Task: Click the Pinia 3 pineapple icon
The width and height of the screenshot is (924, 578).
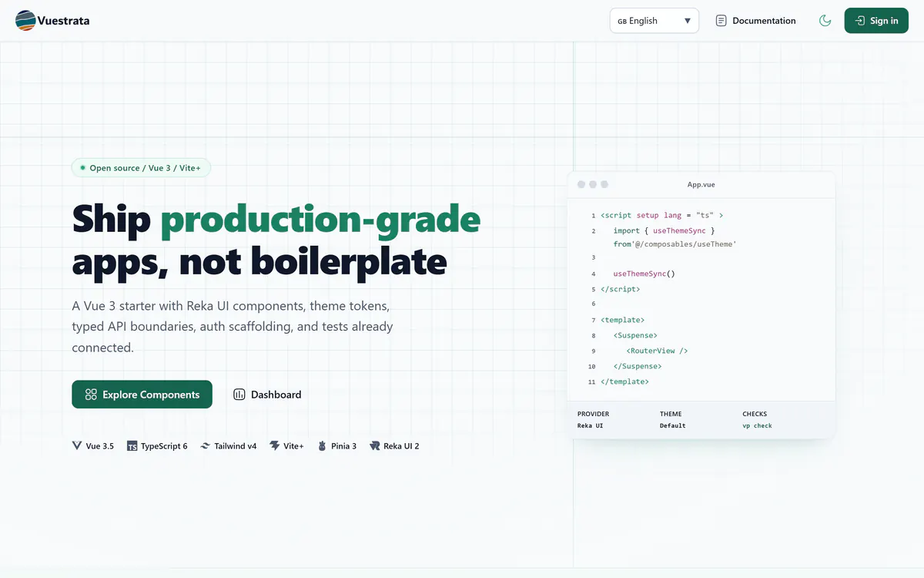Action: pos(323,446)
